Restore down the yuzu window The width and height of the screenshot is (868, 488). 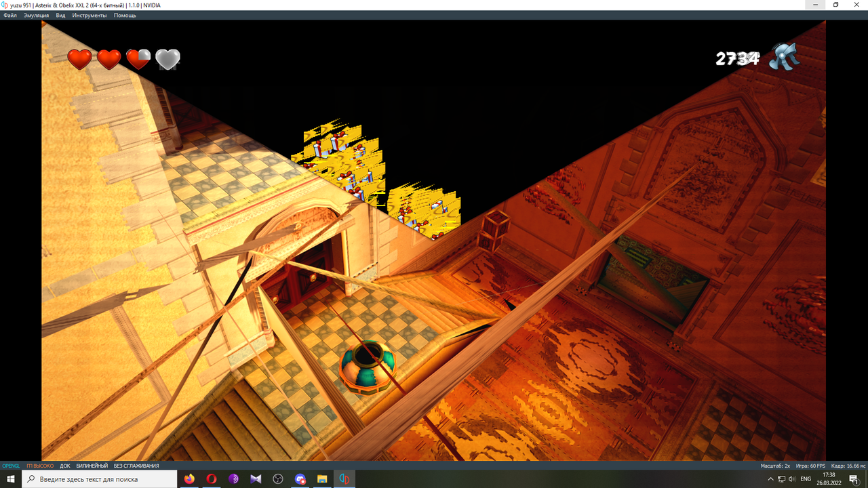(835, 5)
